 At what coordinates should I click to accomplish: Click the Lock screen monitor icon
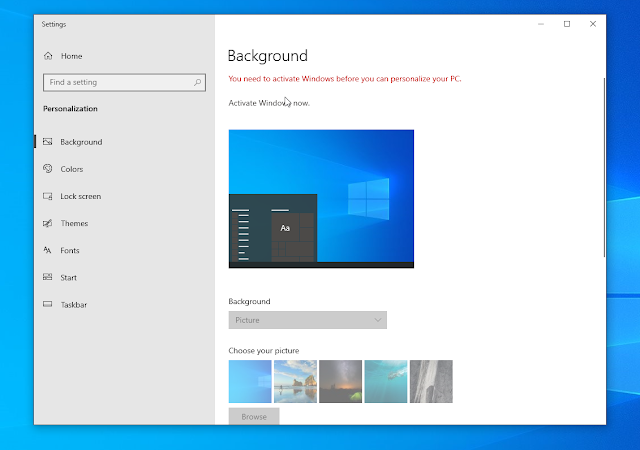(48, 196)
